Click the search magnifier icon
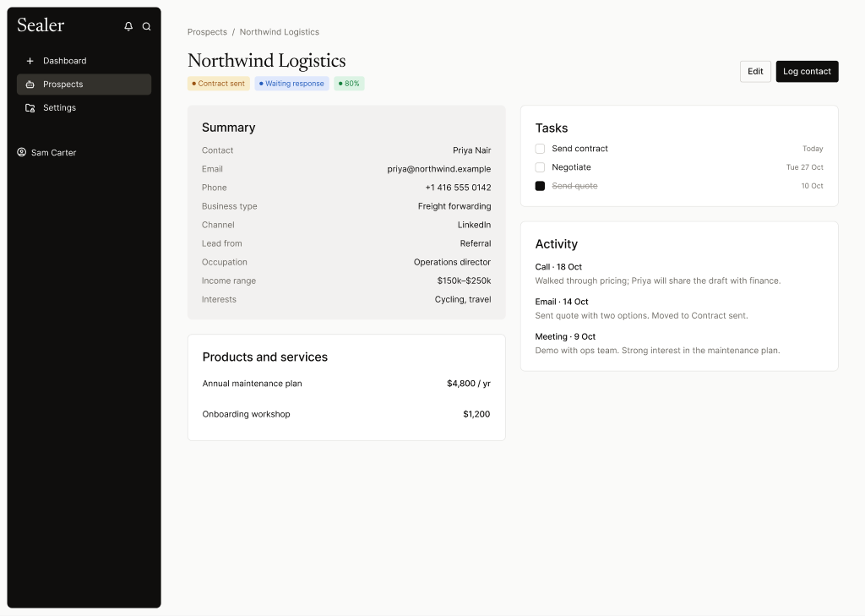Viewport: 865px width, 616px height. 147,26
